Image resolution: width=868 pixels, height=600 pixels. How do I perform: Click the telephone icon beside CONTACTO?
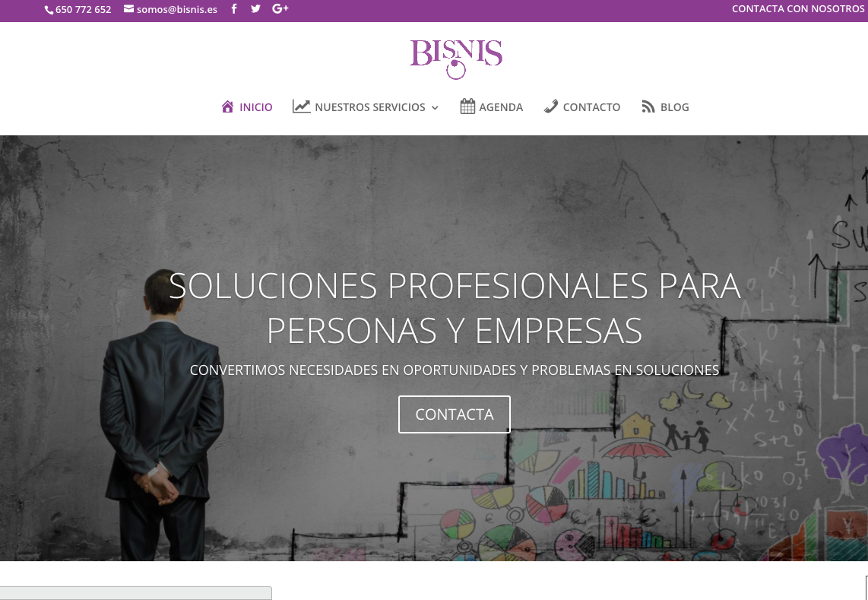551,106
